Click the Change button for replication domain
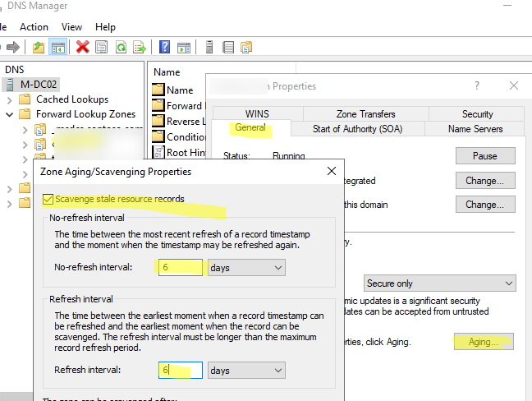 [x=485, y=205]
